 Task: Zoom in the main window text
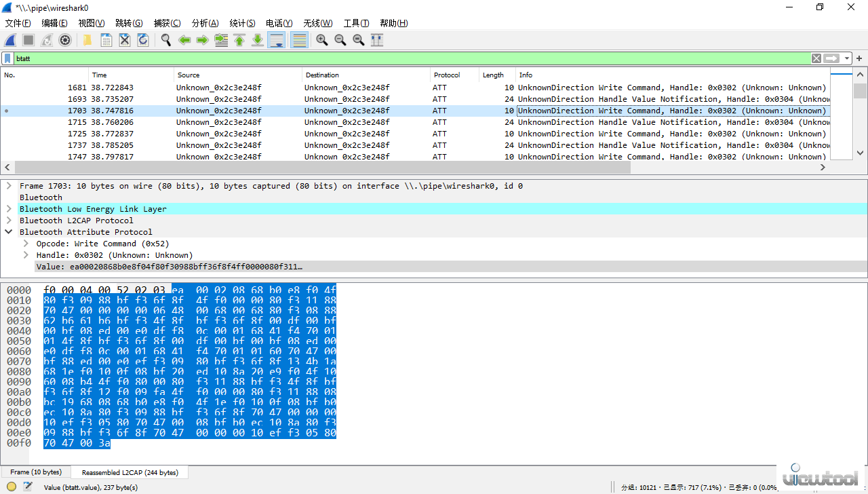[x=322, y=40]
